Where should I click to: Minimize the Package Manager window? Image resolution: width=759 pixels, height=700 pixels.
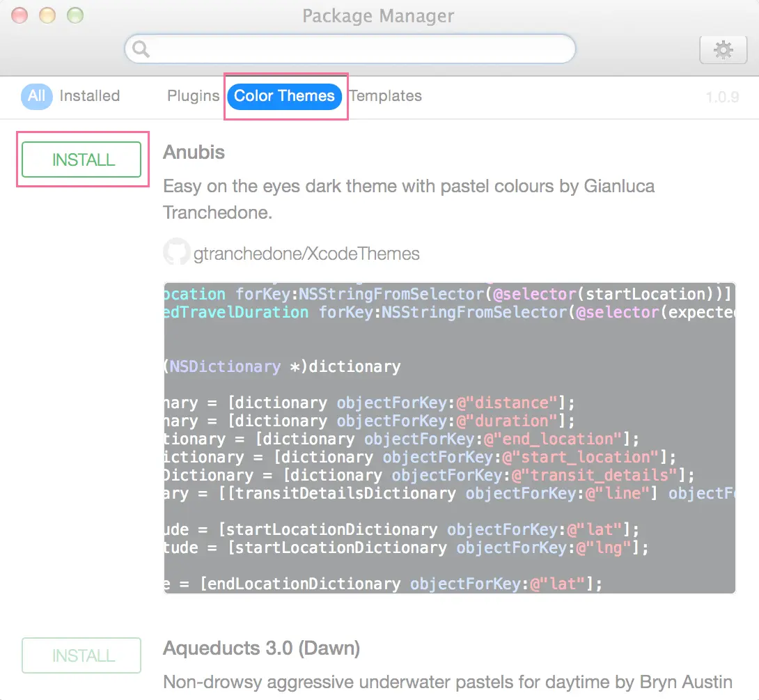[x=47, y=15]
